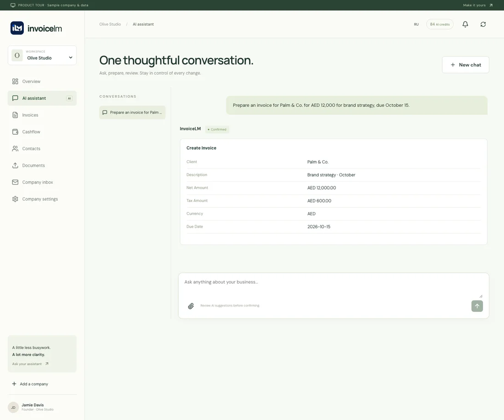Click the Company inbox envelope icon

click(15, 182)
